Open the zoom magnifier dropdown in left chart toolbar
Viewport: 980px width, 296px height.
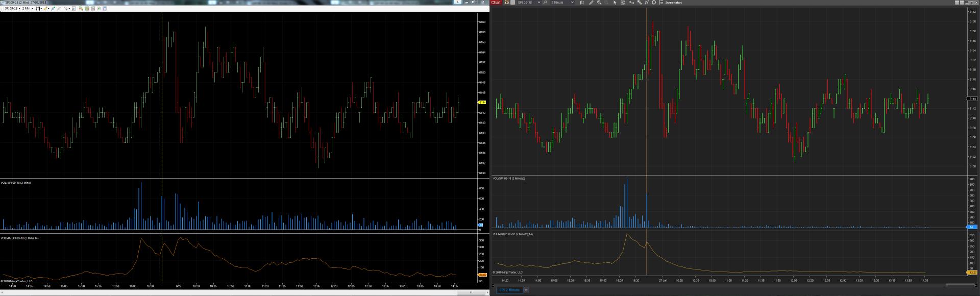pos(67,9)
